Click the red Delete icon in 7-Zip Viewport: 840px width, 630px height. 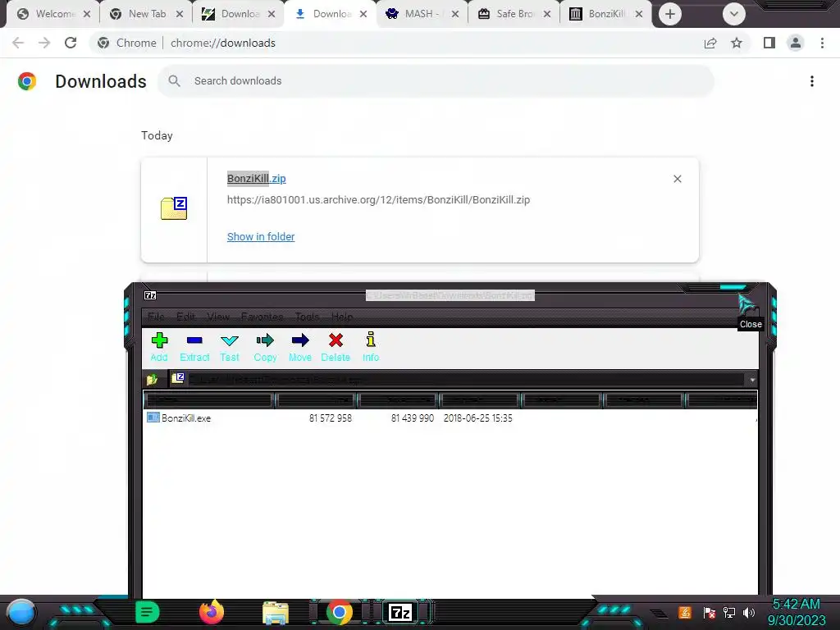[x=336, y=340]
